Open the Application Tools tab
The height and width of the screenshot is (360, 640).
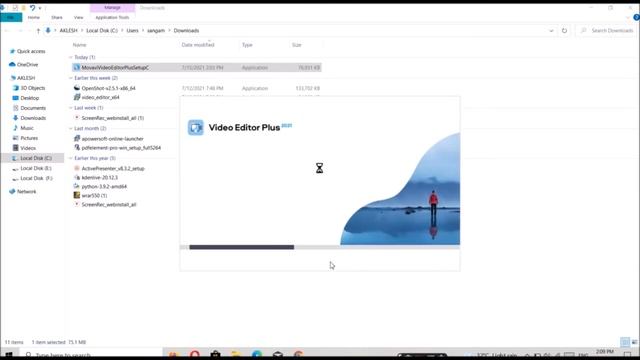[112, 18]
